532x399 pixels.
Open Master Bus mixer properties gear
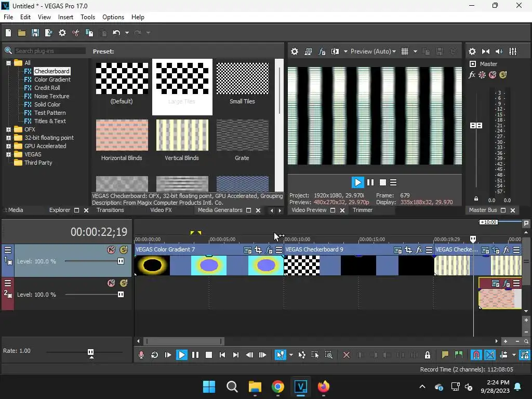[472, 51]
